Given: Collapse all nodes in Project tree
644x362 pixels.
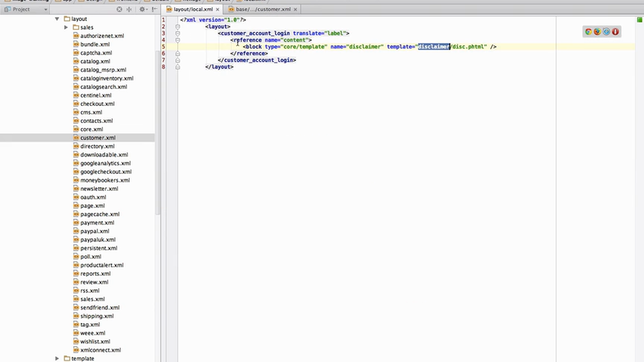Looking at the screenshot, I should point(119,9).
